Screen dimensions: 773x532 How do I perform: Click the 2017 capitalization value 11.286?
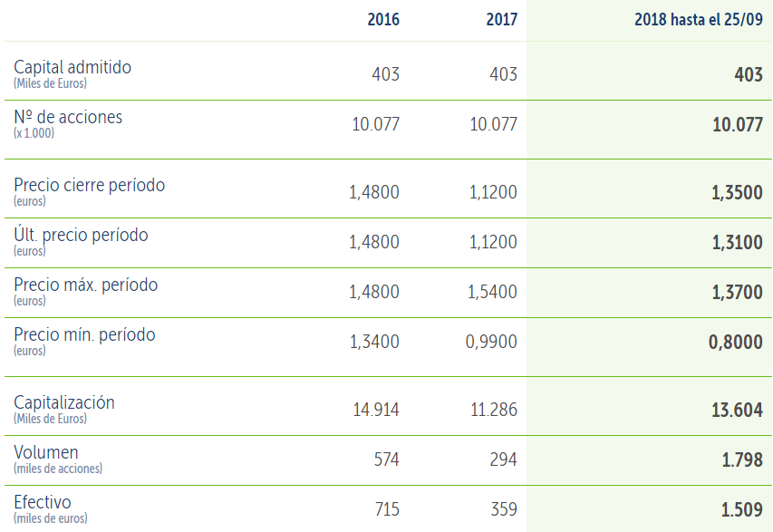(x=493, y=410)
